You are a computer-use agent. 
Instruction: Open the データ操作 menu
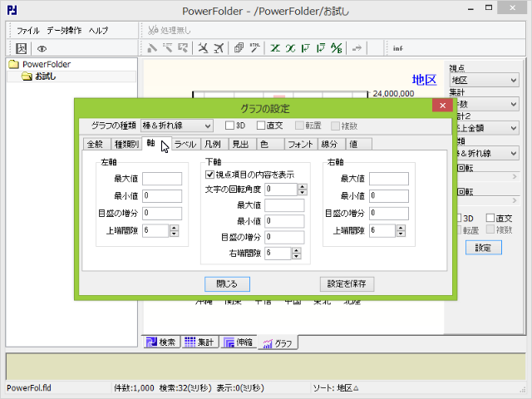point(64,31)
